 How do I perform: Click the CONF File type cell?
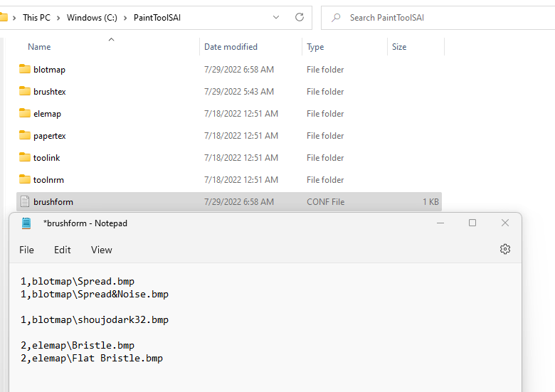coord(325,202)
